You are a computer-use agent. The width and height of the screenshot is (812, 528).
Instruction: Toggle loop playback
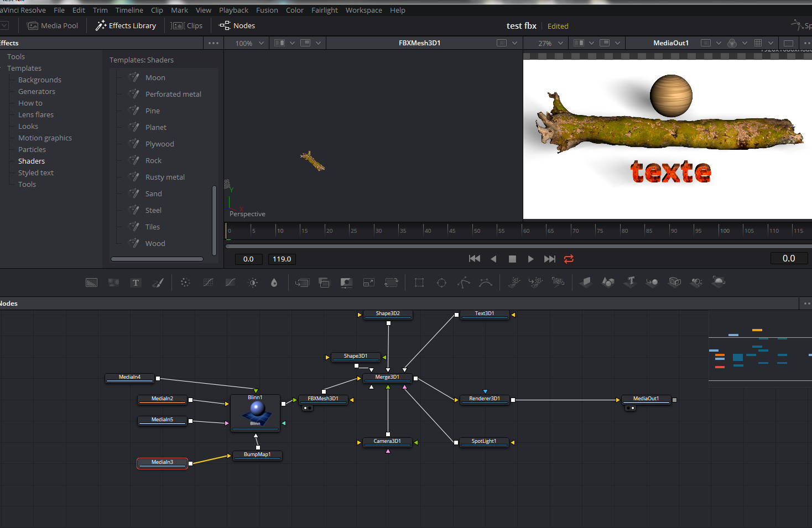[569, 259]
